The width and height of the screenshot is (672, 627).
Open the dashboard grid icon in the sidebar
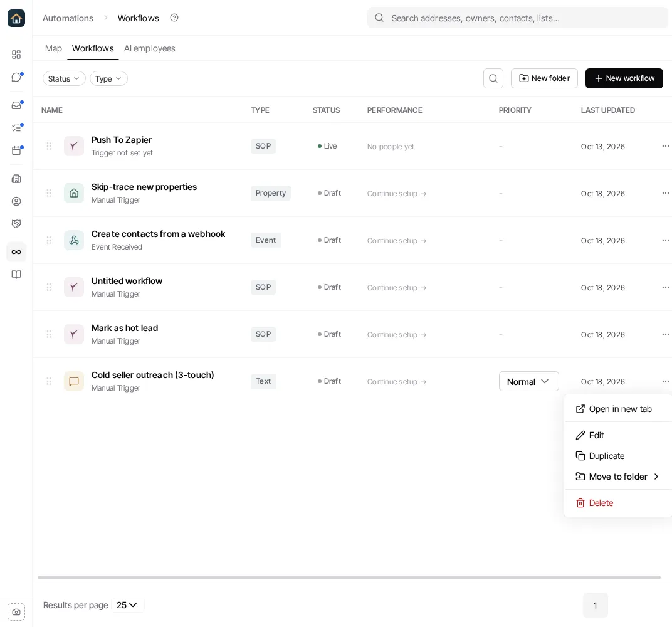click(16, 55)
